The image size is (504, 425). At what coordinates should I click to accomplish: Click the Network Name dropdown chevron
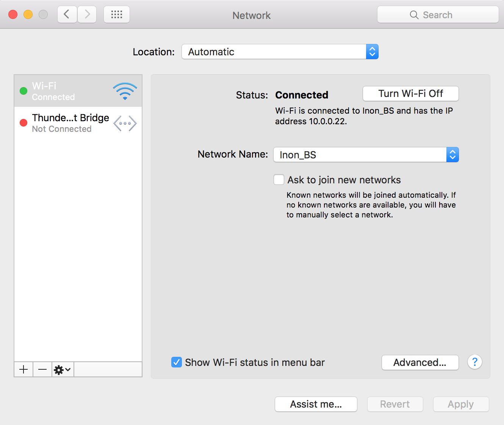click(452, 155)
